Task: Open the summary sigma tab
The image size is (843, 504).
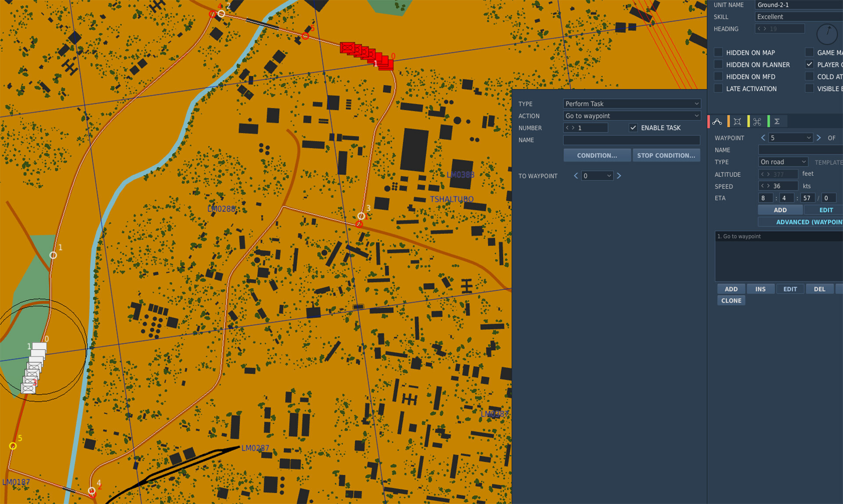Action: [777, 122]
